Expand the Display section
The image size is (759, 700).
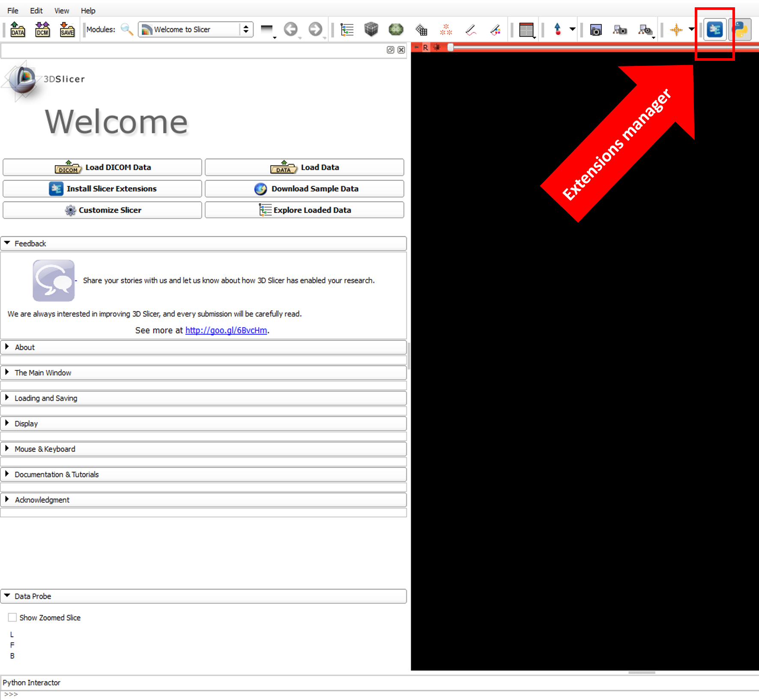click(203, 423)
